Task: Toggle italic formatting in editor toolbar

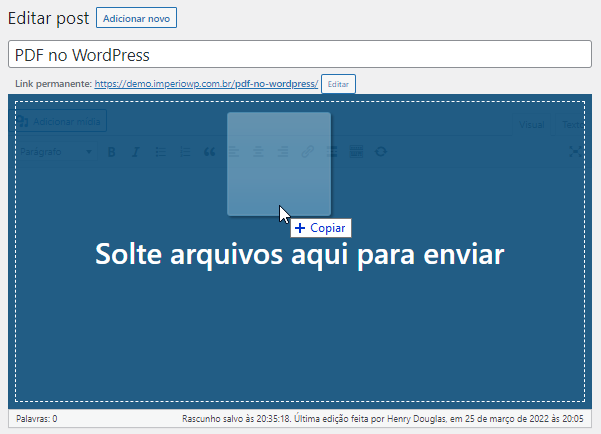Action: point(135,152)
